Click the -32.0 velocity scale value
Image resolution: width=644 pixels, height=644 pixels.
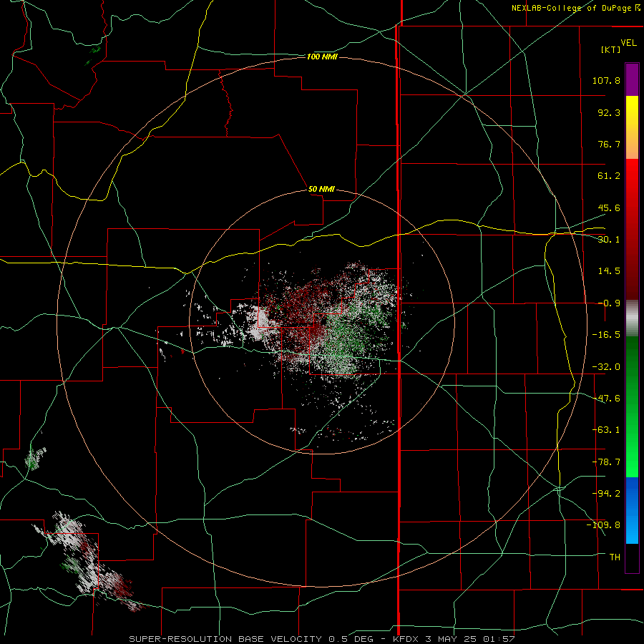tap(606, 367)
